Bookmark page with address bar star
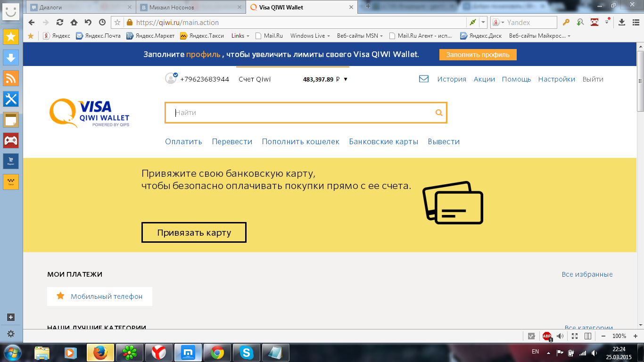Image resolution: width=644 pixels, height=362 pixels. pos(117,22)
